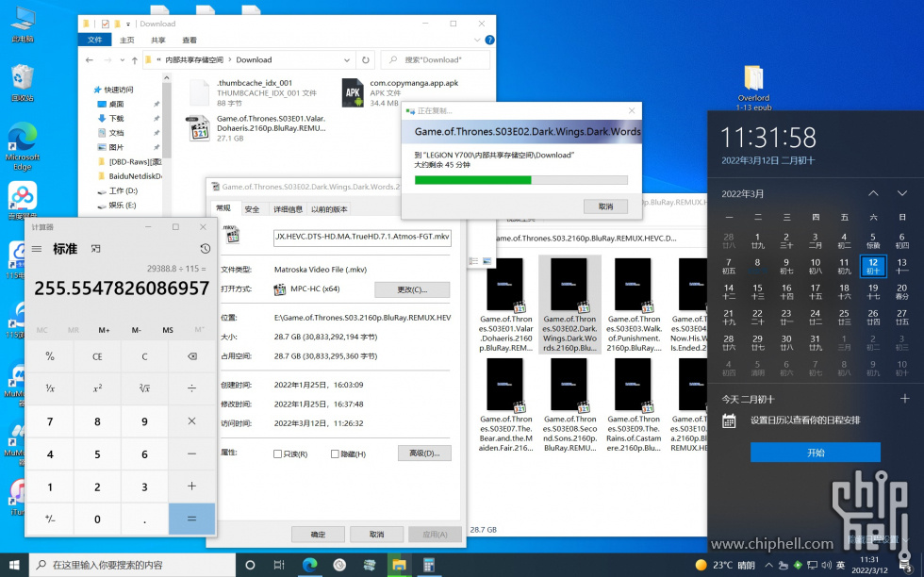Click calculator MS memory store
This screenshot has height=577, width=924.
point(168,330)
